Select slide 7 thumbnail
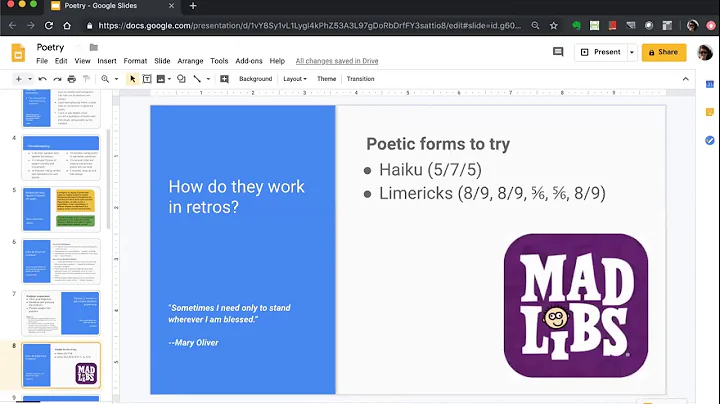The width and height of the screenshot is (720, 404). pyautogui.click(x=61, y=313)
